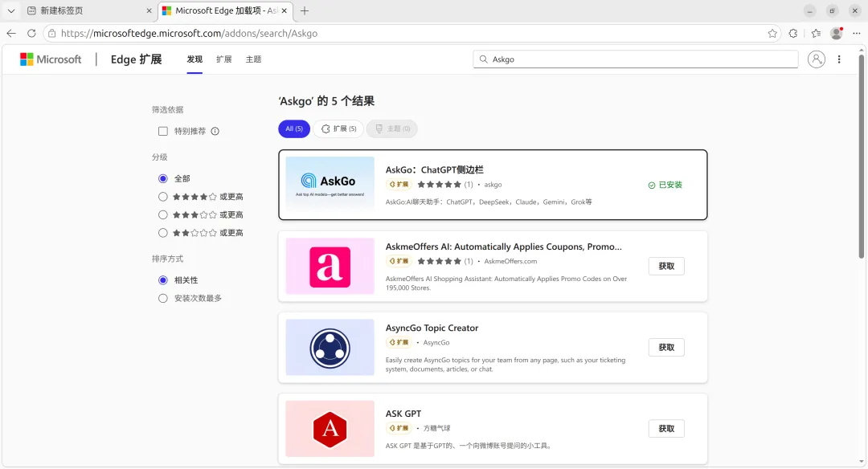This screenshot has height=469, width=868.
Task: Filter by 主题 (0) chip
Action: [x=392, y=128]
